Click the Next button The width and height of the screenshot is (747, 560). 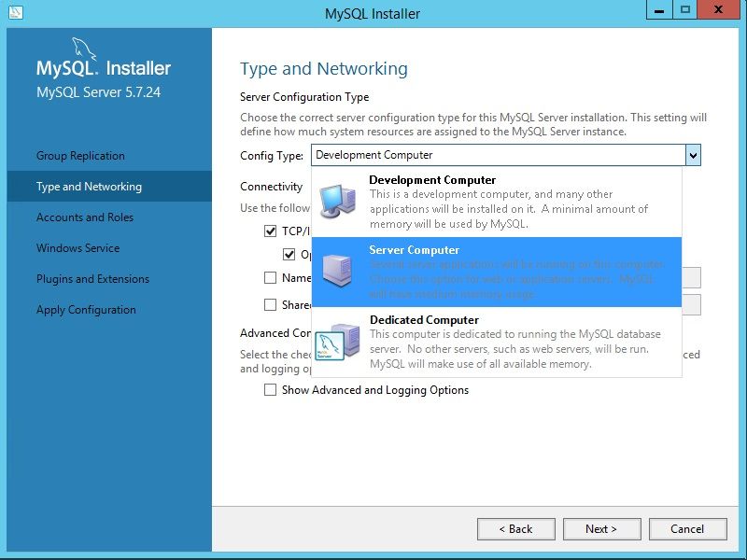601,529
